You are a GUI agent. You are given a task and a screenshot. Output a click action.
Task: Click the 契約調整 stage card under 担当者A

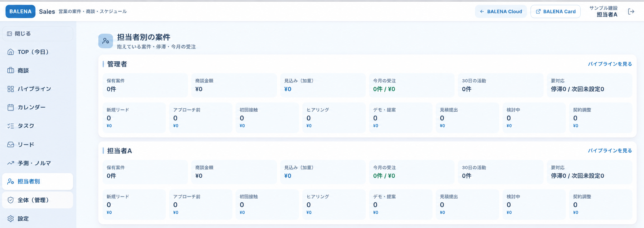click(x=601, y=204)
